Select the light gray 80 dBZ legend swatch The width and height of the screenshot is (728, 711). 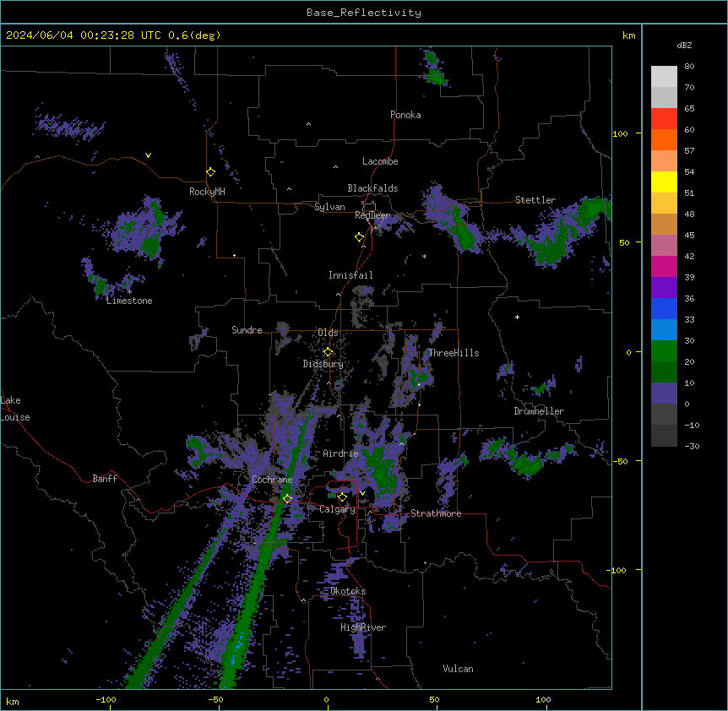coord(664,77)
